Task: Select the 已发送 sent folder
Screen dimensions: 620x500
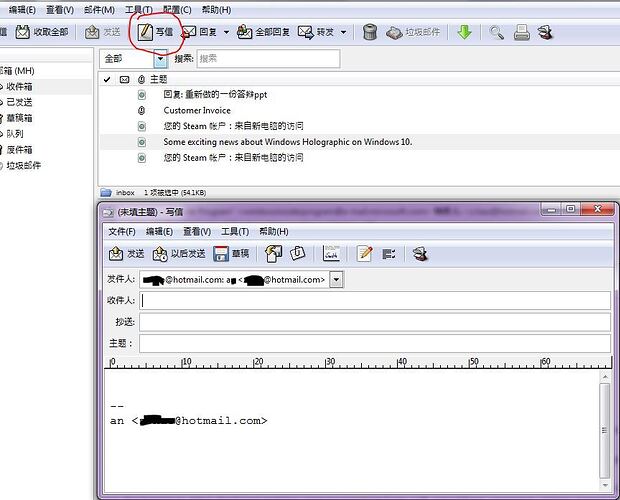Action: point(19,102)
